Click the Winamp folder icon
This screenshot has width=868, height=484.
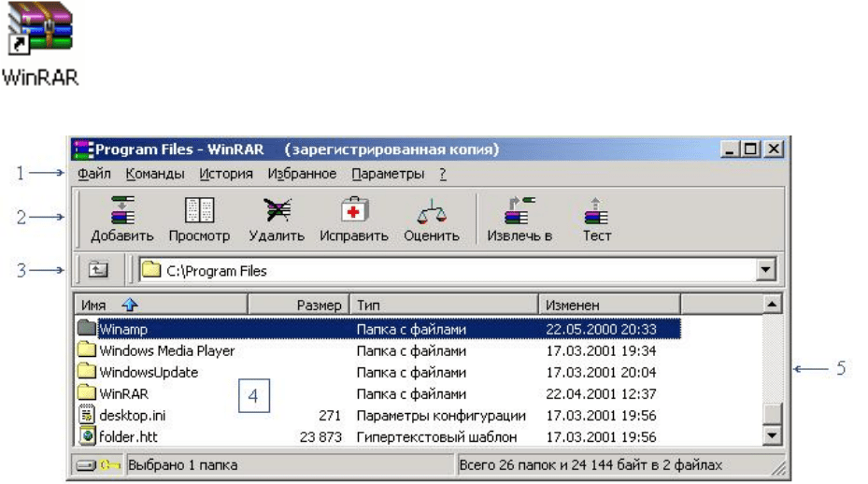click(87, 328)
